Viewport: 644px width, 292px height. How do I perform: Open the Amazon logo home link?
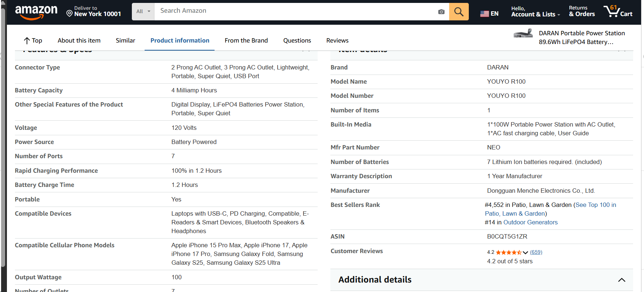click(x=36, y=12)
